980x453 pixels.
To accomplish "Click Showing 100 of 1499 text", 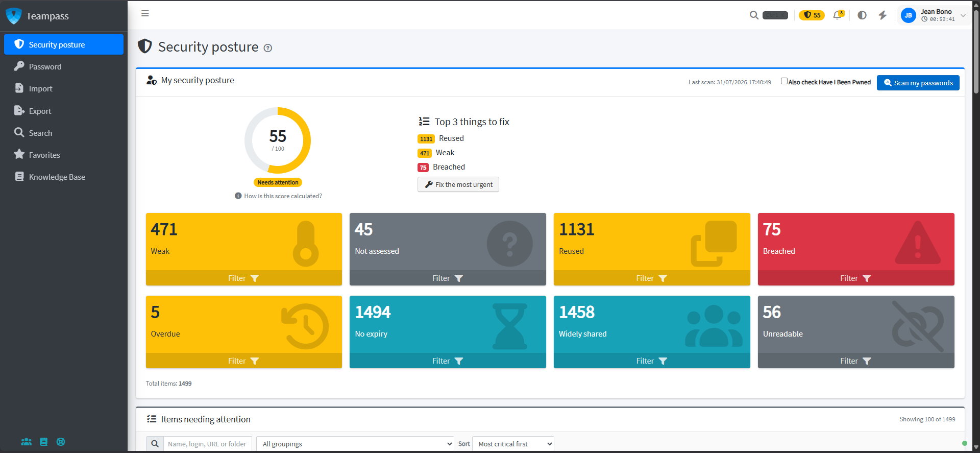I will pos(927,419).
